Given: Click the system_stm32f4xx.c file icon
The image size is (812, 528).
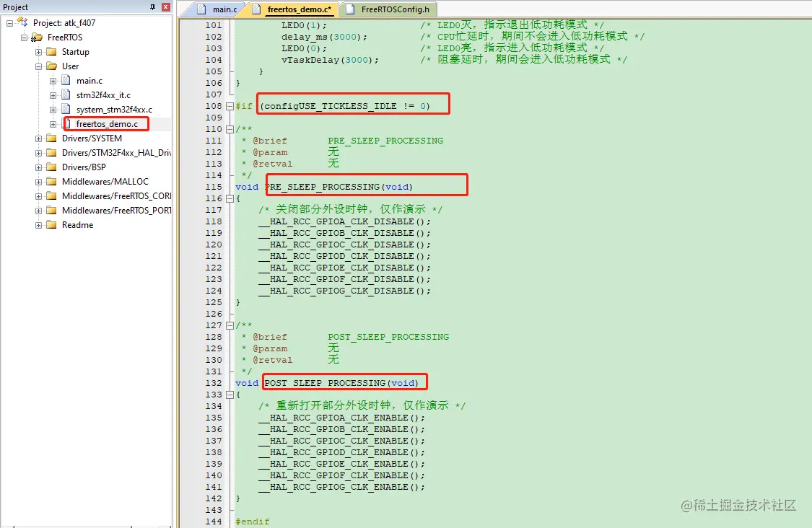Looking at the screenshot, I should [x=66, y=109].
